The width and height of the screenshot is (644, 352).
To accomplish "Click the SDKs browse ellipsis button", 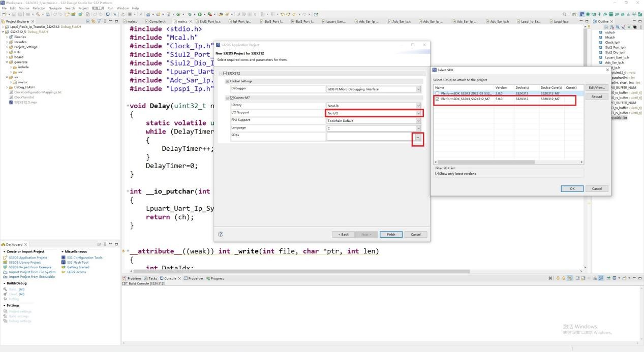I will [x=418, y=137].
